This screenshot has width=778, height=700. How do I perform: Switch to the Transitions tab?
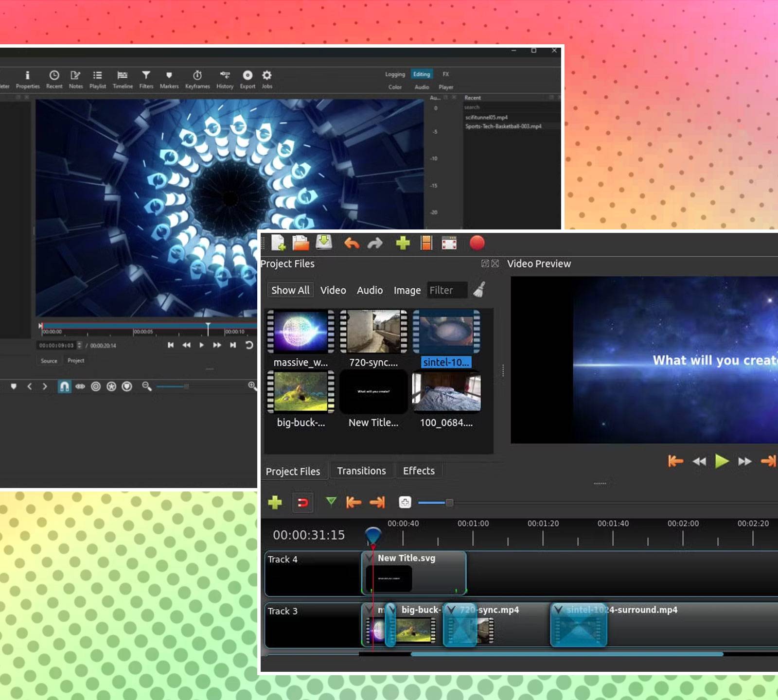[361, 471]
